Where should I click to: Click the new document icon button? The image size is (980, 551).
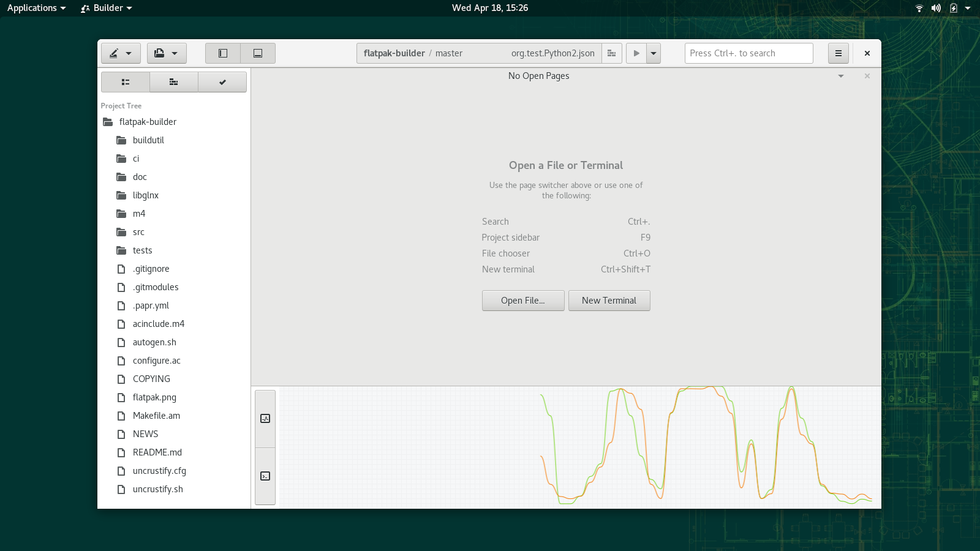[166, 53]
